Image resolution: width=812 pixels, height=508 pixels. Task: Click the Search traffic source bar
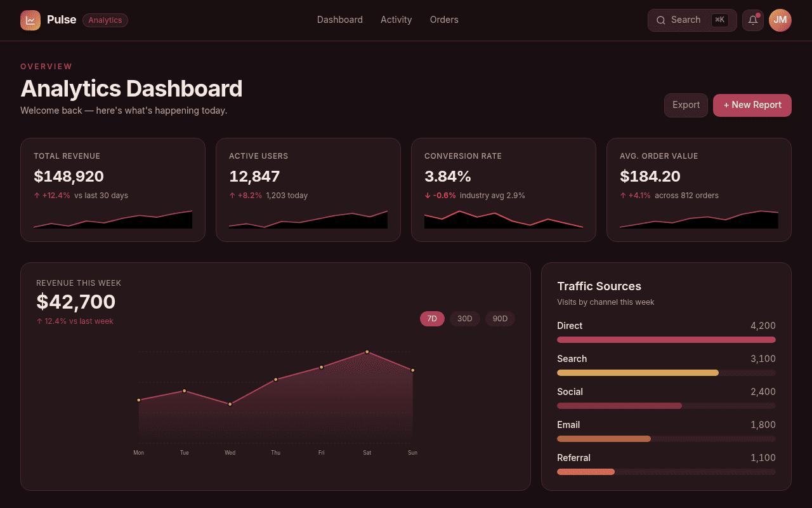tap(666, 373)
